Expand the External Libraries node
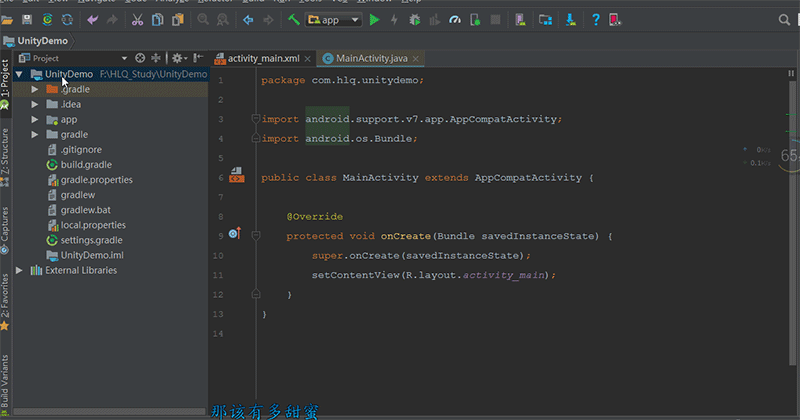The width and height of the screenshot is (800, 420). pyautogui.click(x=20, y=270)
